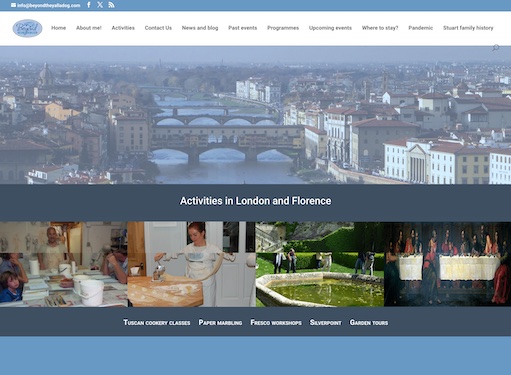The image size is (511, 375).
Task: Open Stuart family history page
Action: tap(468, 28)
